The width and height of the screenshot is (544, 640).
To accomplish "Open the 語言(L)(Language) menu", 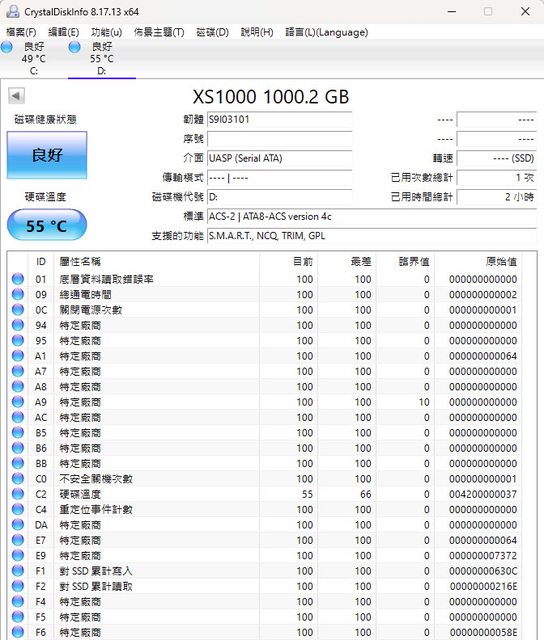I will click(326, 32).
